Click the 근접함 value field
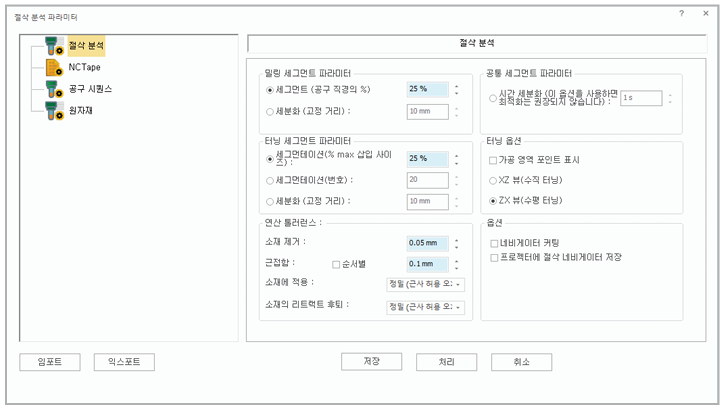This screenshot has width=724, height=411. pos(427,264)
